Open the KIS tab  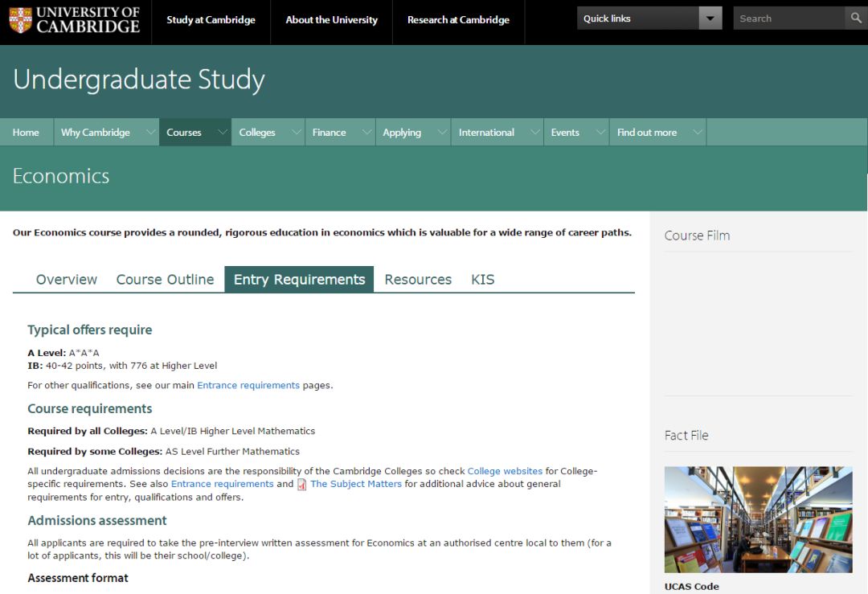click(483, 280)
